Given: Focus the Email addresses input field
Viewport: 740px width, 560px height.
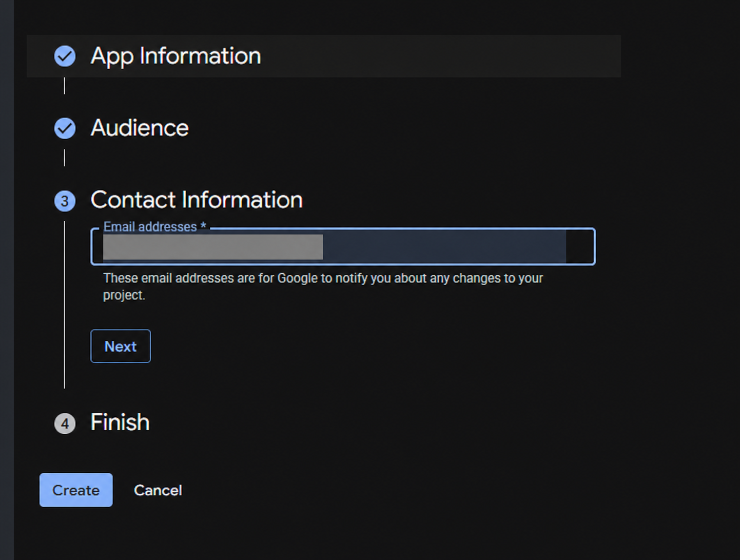Looking at the screenshot, I should point(343,246).
